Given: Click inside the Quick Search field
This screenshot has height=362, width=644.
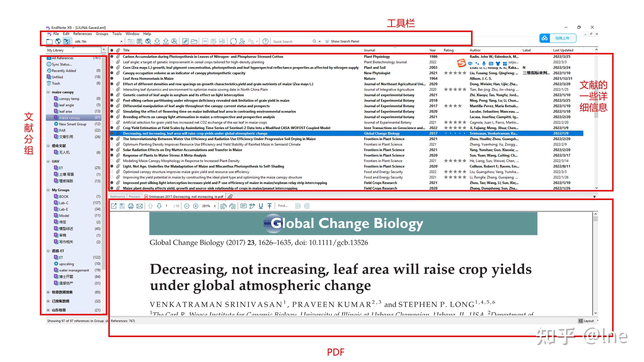Looking at the screenshot, I should click(290, 42).
